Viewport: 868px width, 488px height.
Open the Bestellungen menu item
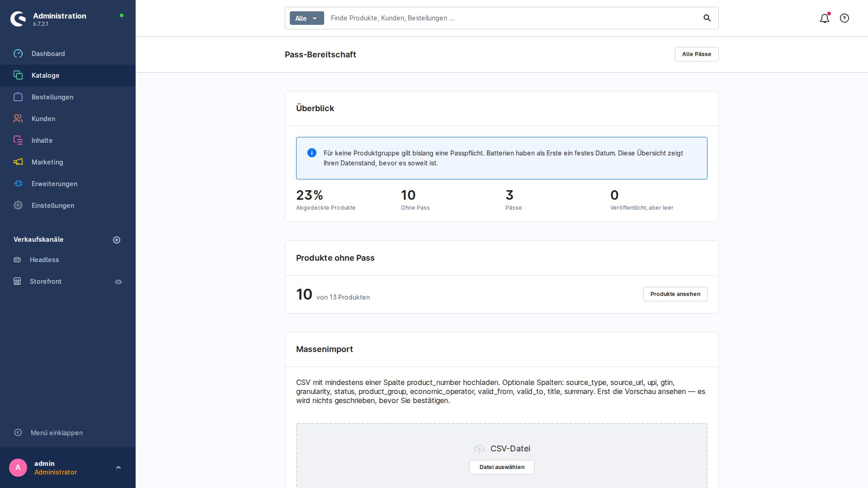coord(68,97)
